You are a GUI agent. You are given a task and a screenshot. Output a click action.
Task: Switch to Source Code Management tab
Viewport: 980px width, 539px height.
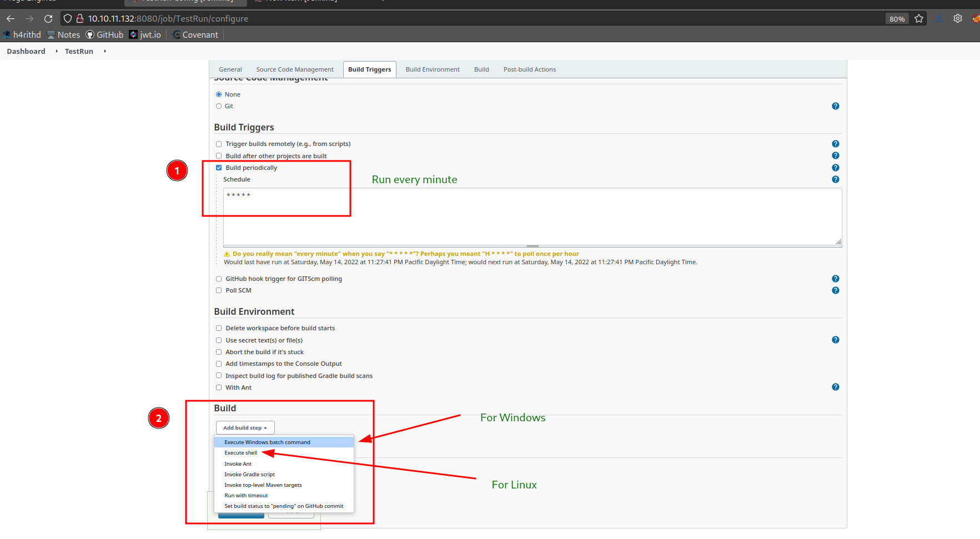(295, 69)
